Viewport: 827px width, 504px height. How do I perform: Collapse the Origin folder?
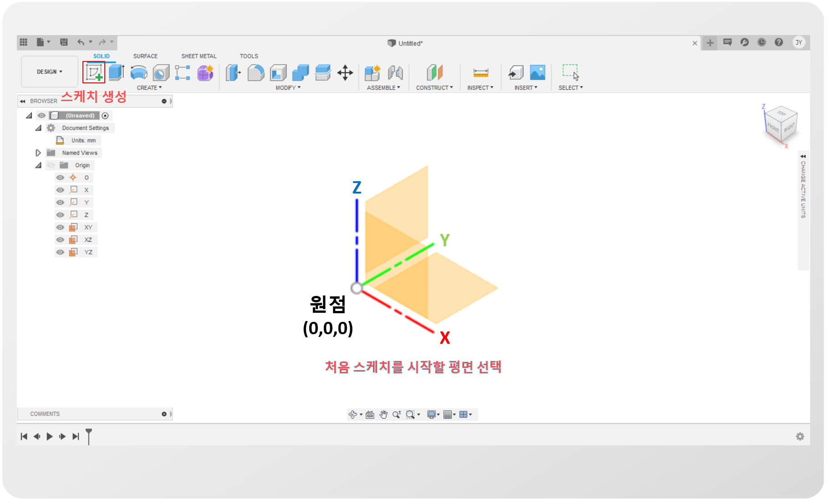tap(38, 165)
